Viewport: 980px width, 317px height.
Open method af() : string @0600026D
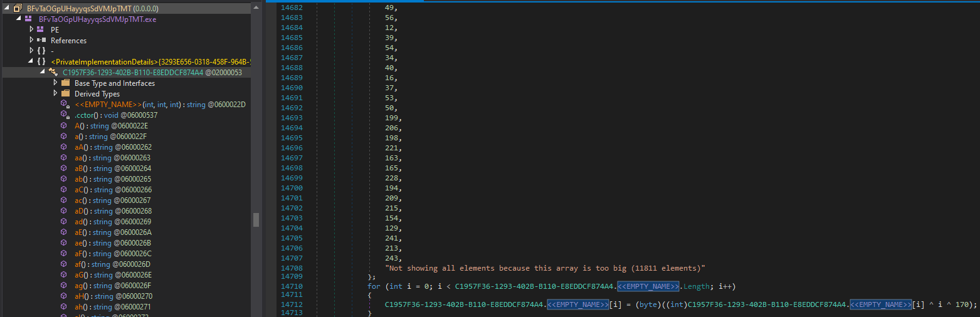point(113,264)
